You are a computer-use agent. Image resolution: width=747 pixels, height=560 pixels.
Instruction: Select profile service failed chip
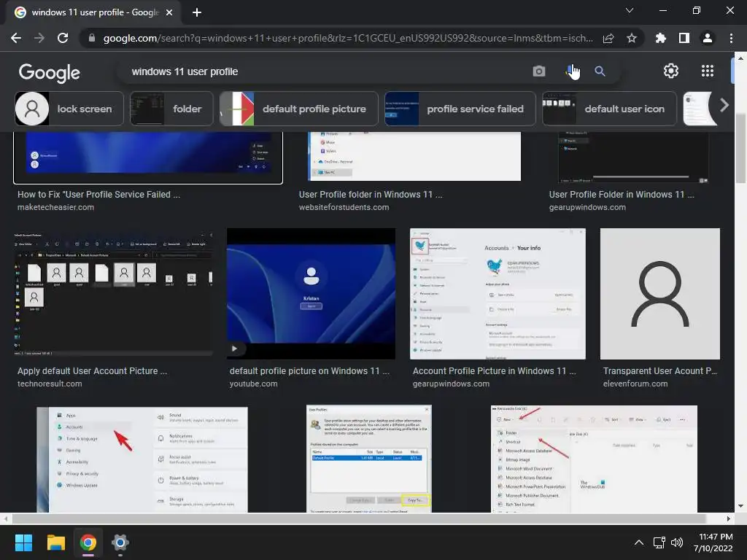(460, 109)
